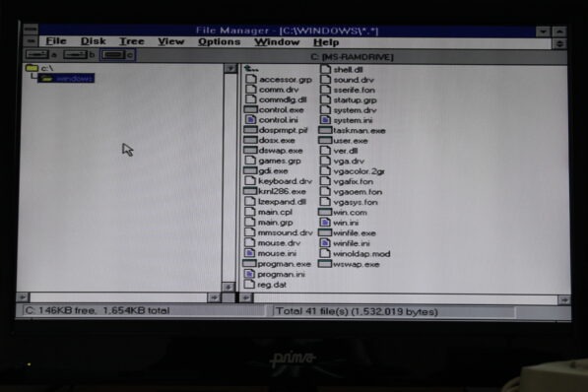
Task: Open the File menu
Action: (56, 41)
